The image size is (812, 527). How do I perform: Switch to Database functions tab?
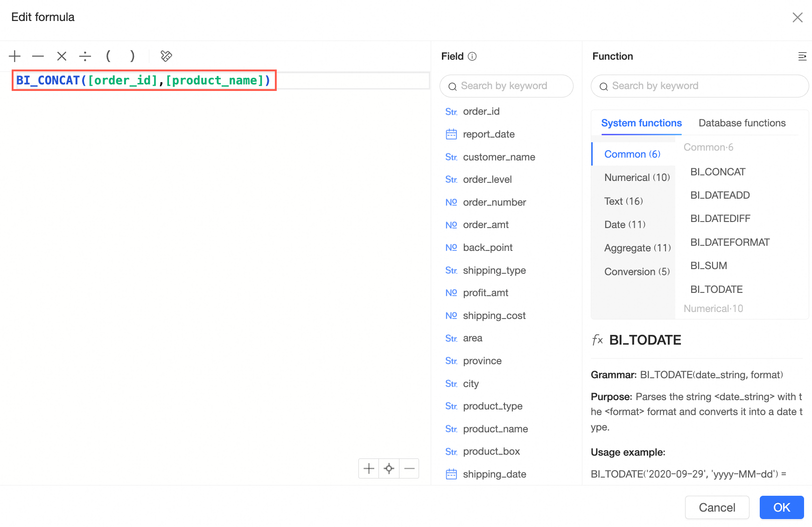pos(742,123)
